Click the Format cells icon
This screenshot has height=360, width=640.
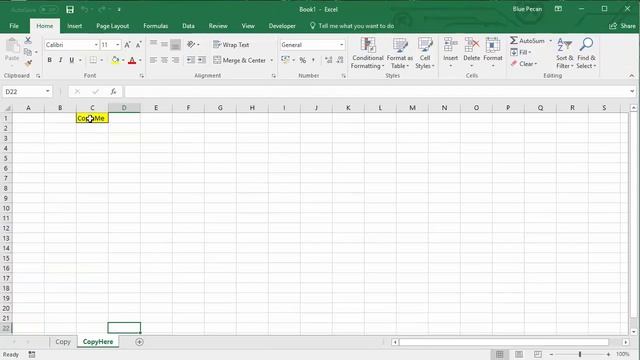tap(493, 44)
